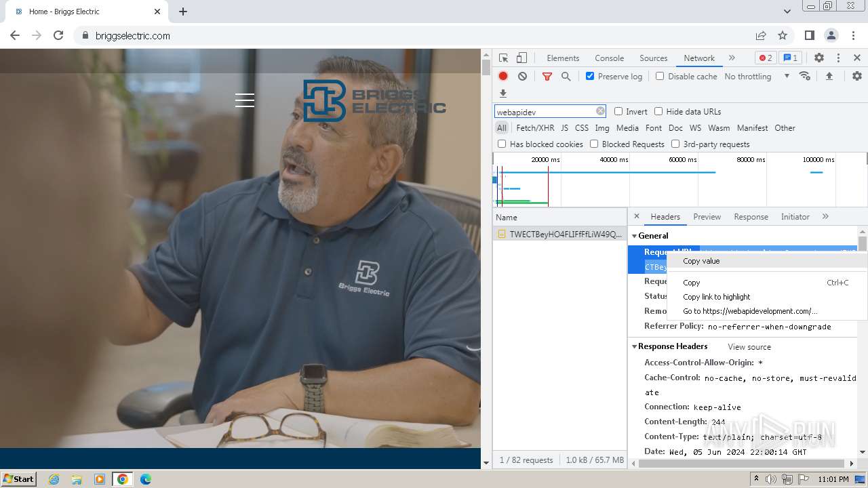Toggle the device toolbar icon
The width and height of the screenshot is (868, 488).
coord(521,58)
